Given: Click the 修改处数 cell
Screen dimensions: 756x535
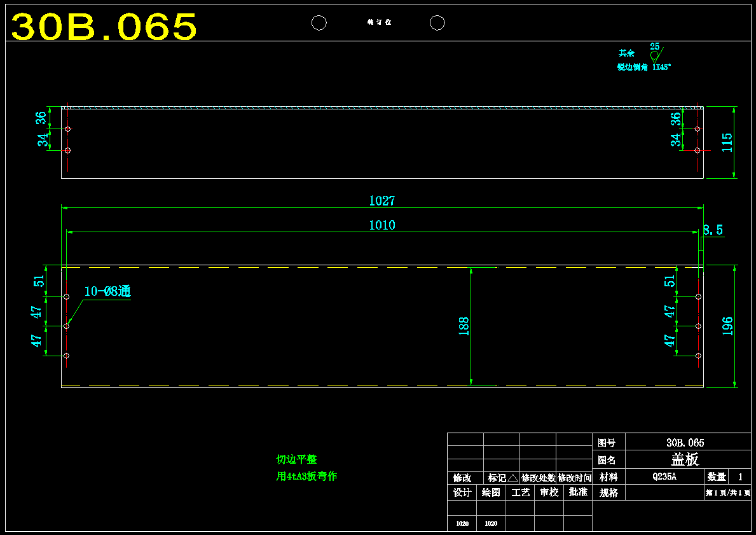Looking at the screenshot, I should (x=538, y=478).
